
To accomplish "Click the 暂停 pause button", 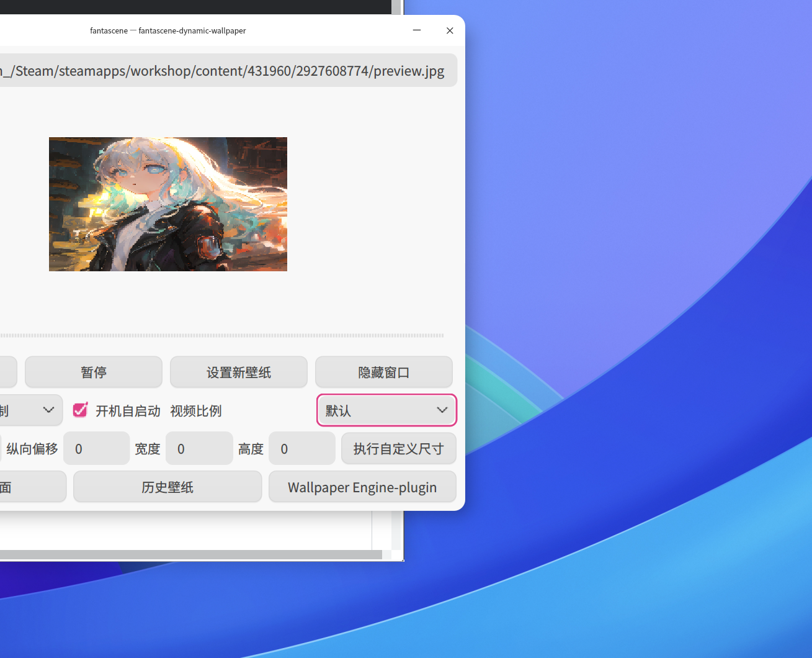I will pos(94,372).
